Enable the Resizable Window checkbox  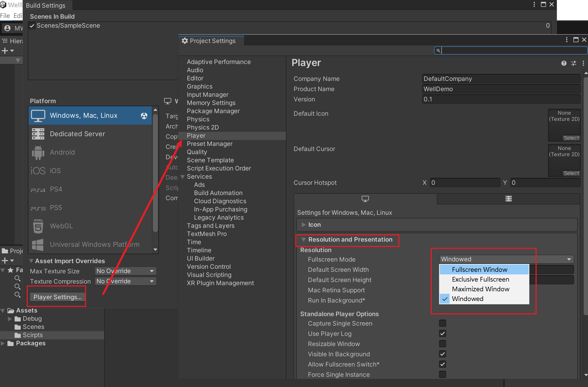pos(443,344)
